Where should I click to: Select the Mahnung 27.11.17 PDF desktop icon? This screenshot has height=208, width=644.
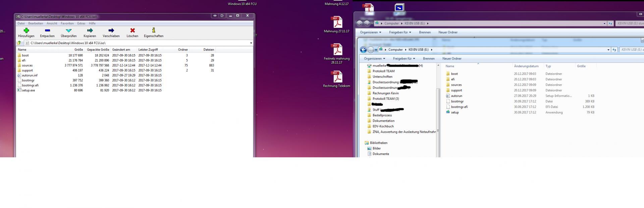click(x=337, y=25)
